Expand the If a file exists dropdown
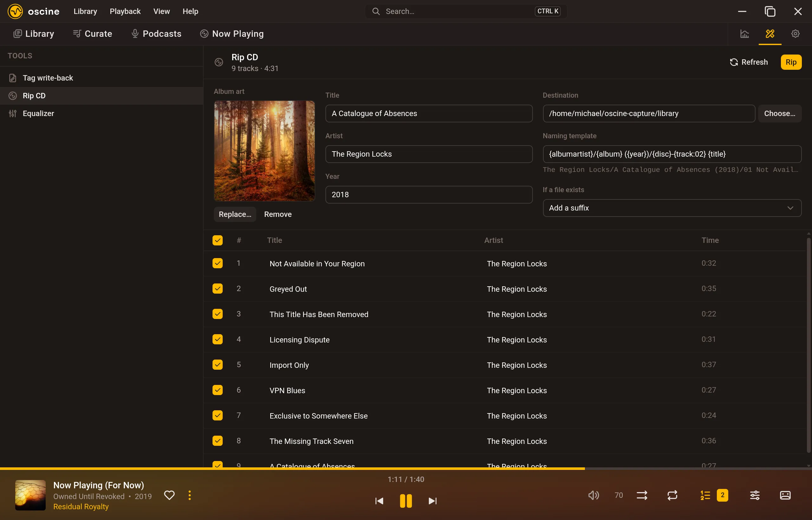 672,208
